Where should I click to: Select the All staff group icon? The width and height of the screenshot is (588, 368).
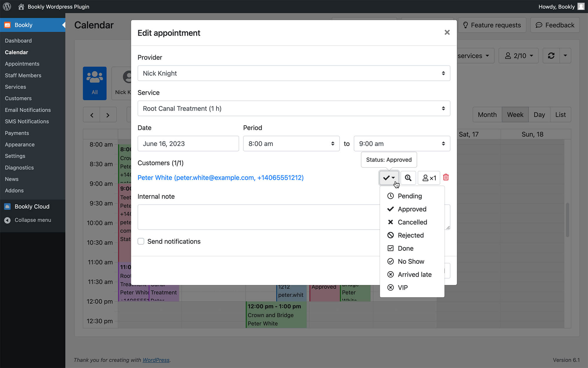95,83
